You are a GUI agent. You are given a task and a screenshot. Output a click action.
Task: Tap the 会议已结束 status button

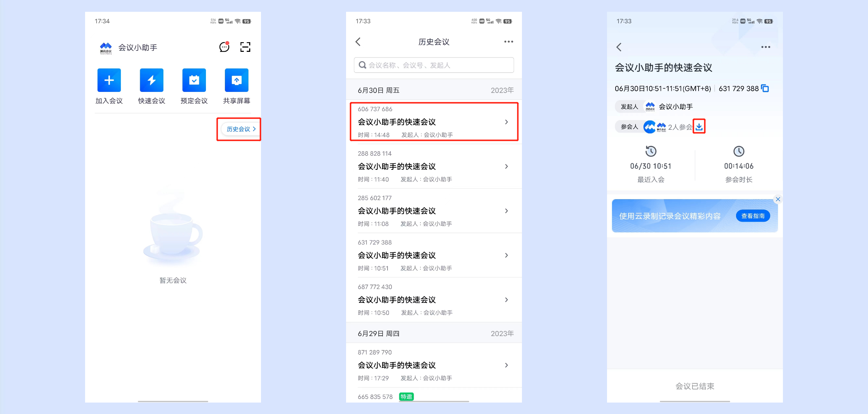(695, 386)
